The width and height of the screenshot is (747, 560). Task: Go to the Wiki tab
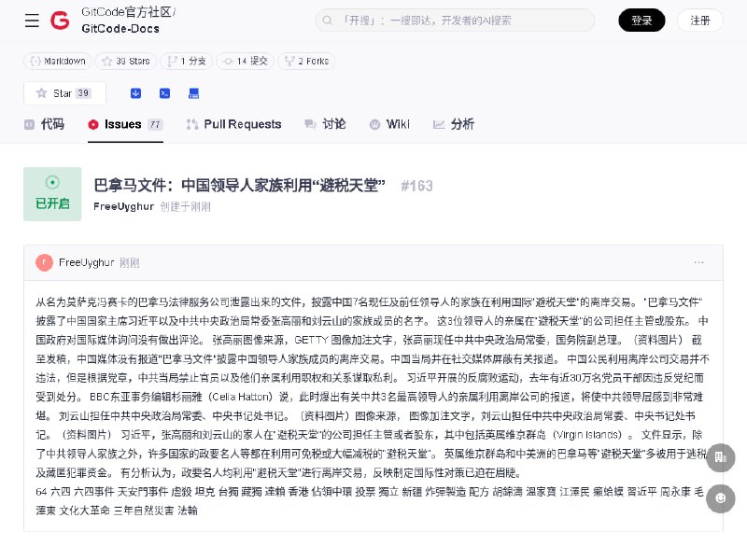389,124
